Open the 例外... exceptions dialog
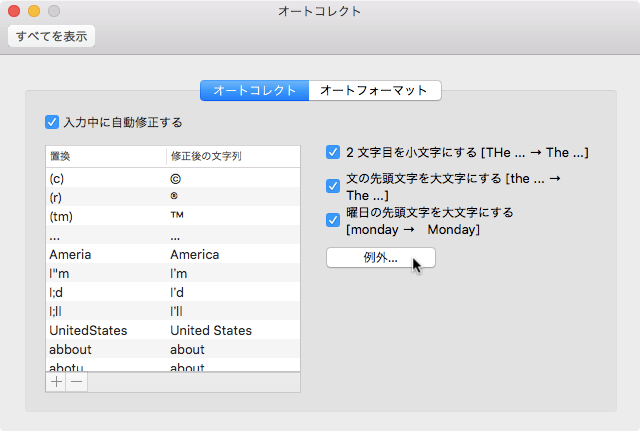 coord(380,258)
